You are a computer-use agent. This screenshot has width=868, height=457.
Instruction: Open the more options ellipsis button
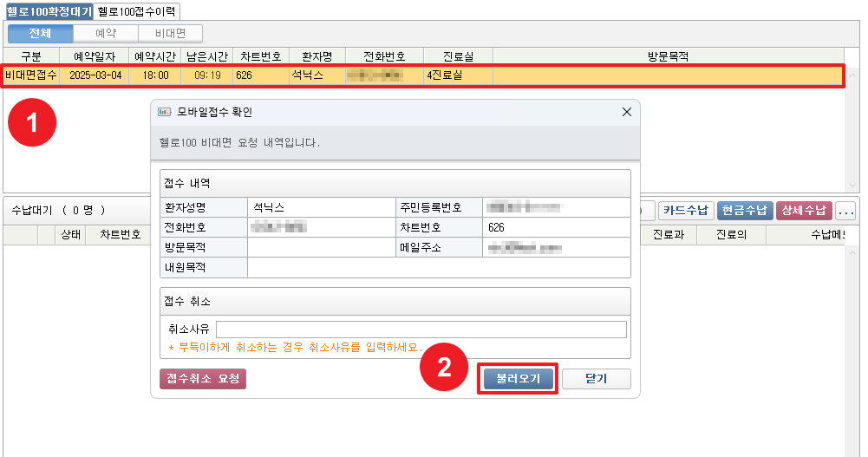845,210
